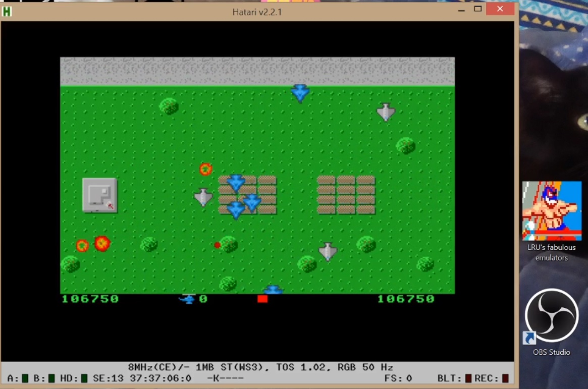
Task: Click the gray jet in the top-right field
Action: pyautogui.click(x=386, y=112)
